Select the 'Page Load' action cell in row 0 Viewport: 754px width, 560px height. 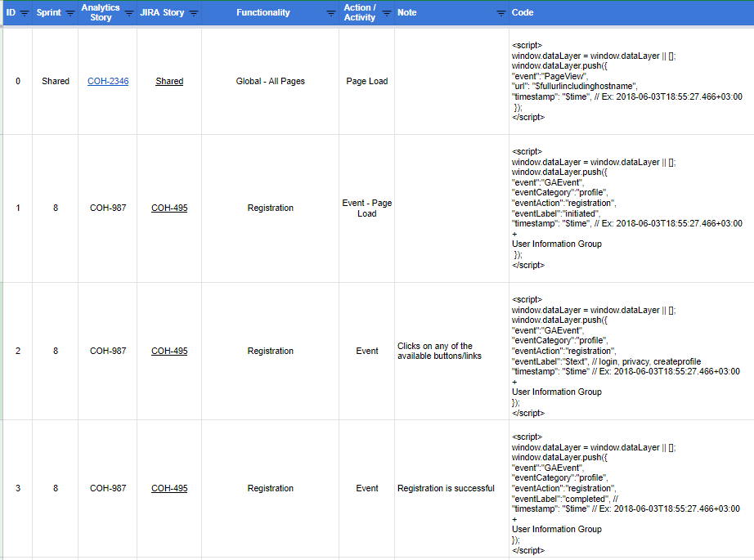367,81
